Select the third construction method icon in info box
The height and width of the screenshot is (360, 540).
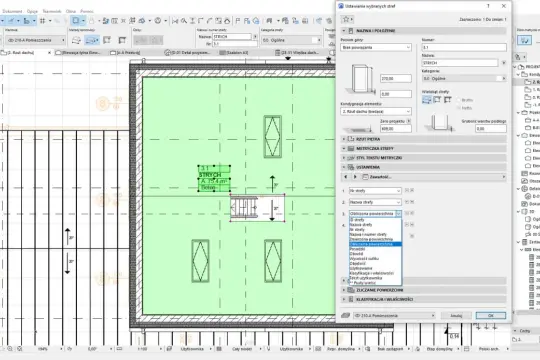pyautogui.click(x=107, y=40)
